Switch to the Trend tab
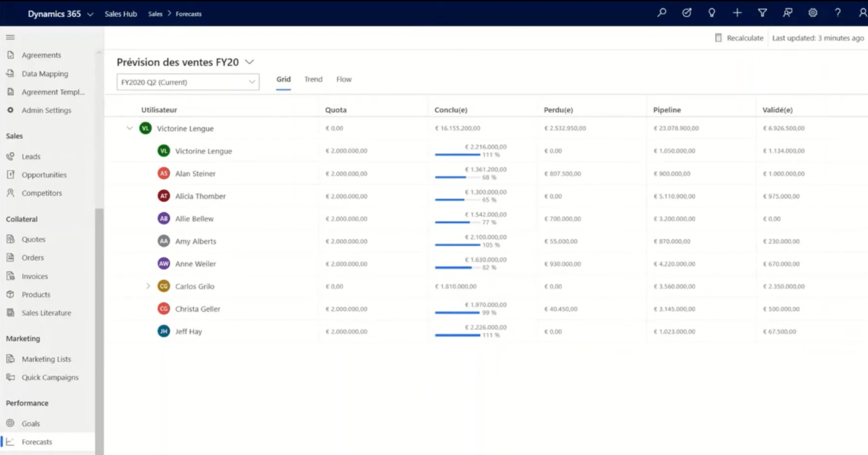The width and height of the screenshot is (868, 455). [313, 80]
